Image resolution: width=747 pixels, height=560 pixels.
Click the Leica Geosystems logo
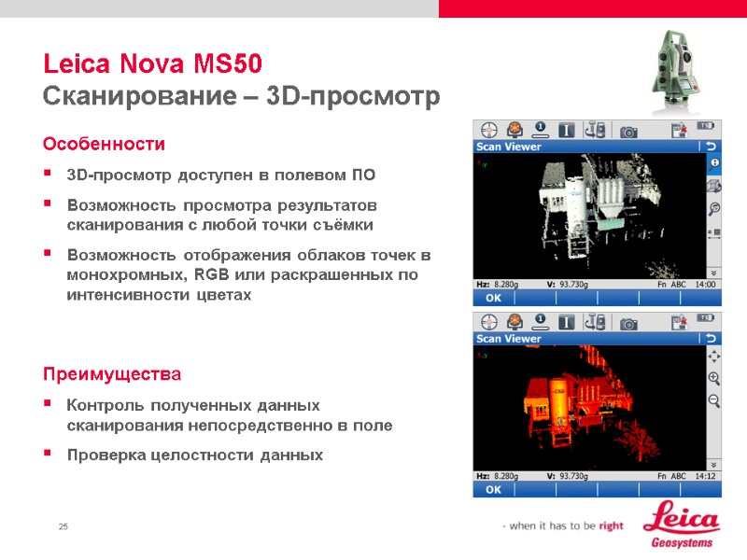(x=682, y=525)
